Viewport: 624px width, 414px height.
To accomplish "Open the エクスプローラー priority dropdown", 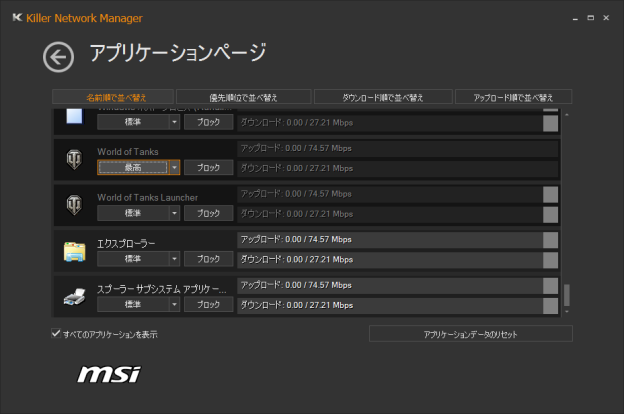I will point(174,259).
